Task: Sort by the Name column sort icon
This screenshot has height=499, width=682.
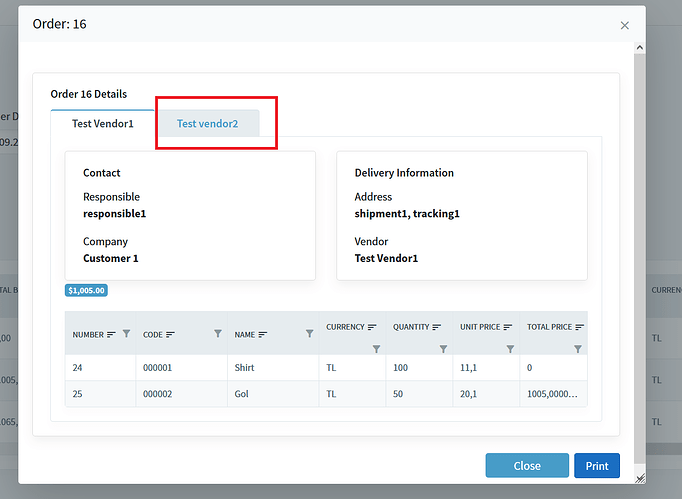Action: (264, 334)
